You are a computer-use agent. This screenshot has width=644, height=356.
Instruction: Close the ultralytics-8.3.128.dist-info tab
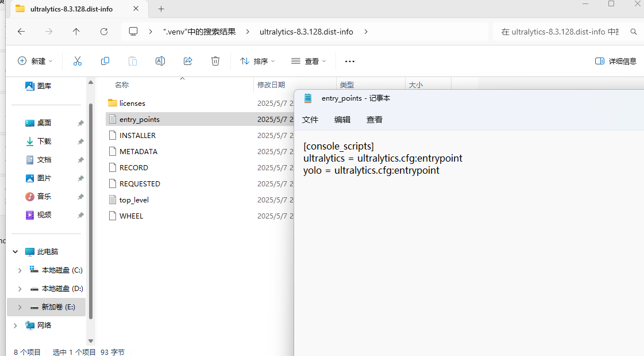pyautogui.click(x=136, y=9)
